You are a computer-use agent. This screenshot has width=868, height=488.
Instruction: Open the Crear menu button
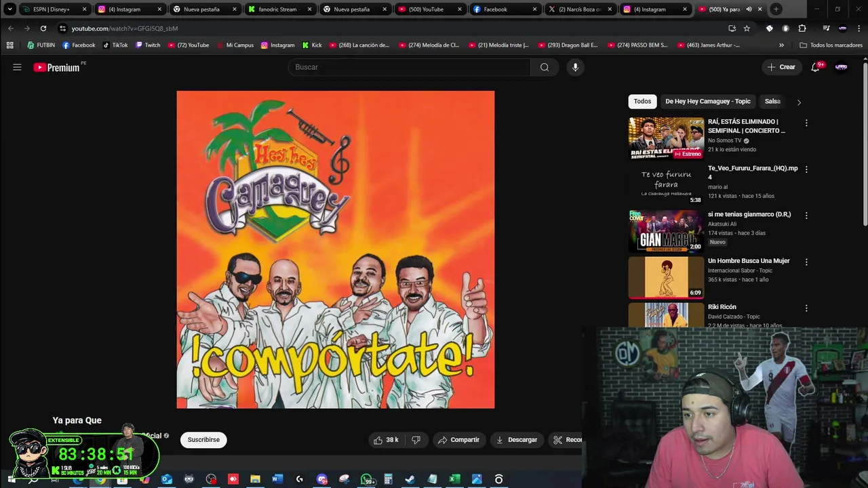(x=781, y=67)
